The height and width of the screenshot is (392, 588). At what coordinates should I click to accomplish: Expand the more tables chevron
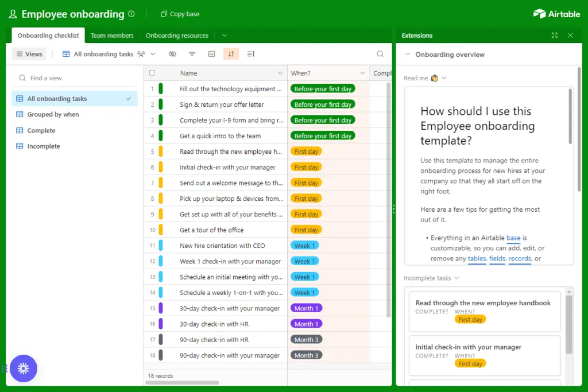coord(225,35)
